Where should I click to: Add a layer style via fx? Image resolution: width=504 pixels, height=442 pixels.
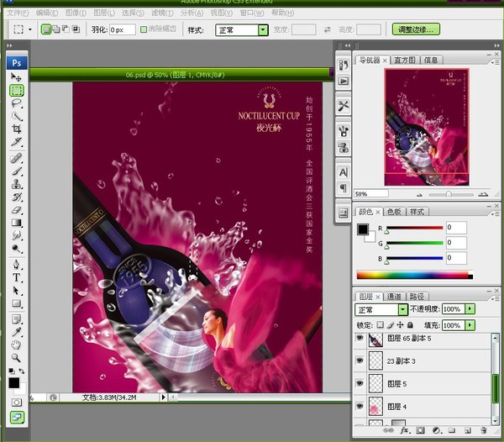click(405, 430)
